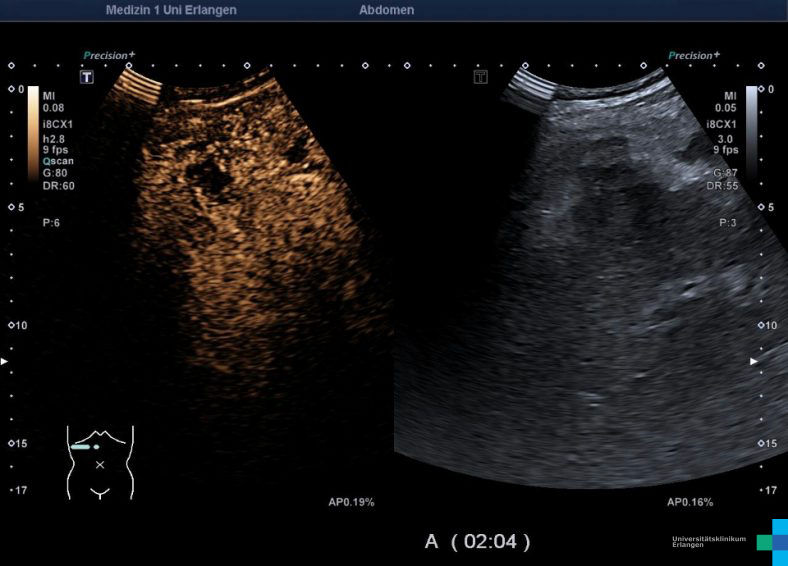The image size is (788, 566).
Task: Select the Medizin 1 Uni Erlangen header
Action: tap(171, 10)
